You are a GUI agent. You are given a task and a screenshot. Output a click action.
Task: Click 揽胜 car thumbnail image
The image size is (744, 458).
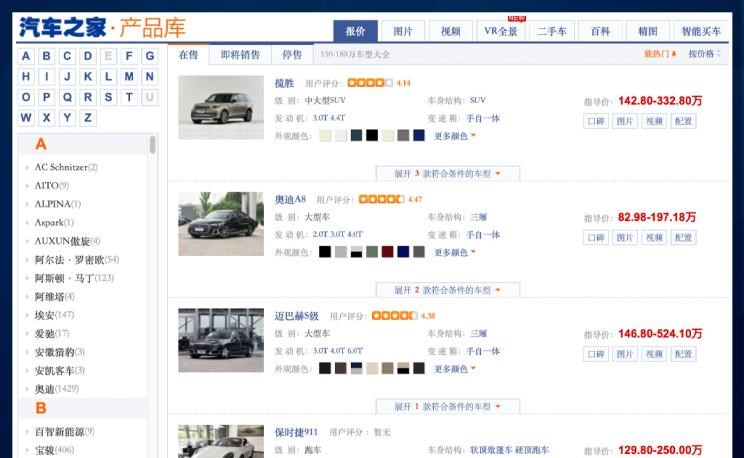pos(221,107)
